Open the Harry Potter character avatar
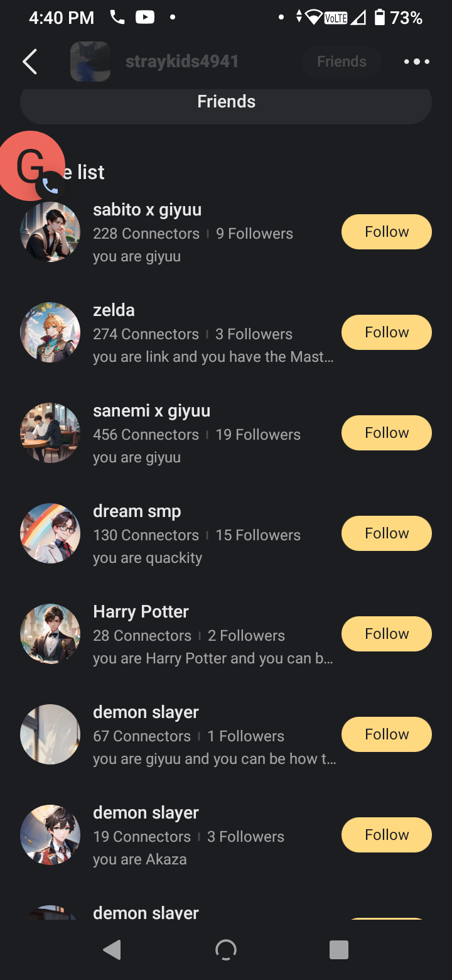The width and height of the screenshot is (452, 980). click(50, 634)
